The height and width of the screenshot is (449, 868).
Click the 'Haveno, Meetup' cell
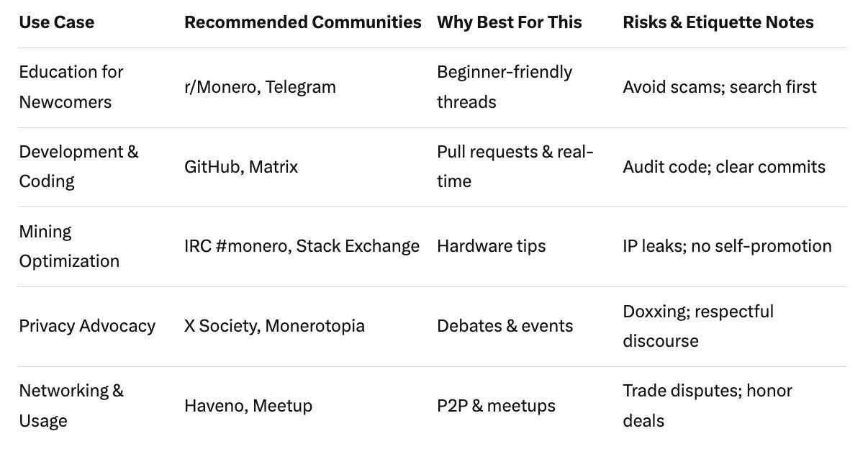tap(248, 406)
